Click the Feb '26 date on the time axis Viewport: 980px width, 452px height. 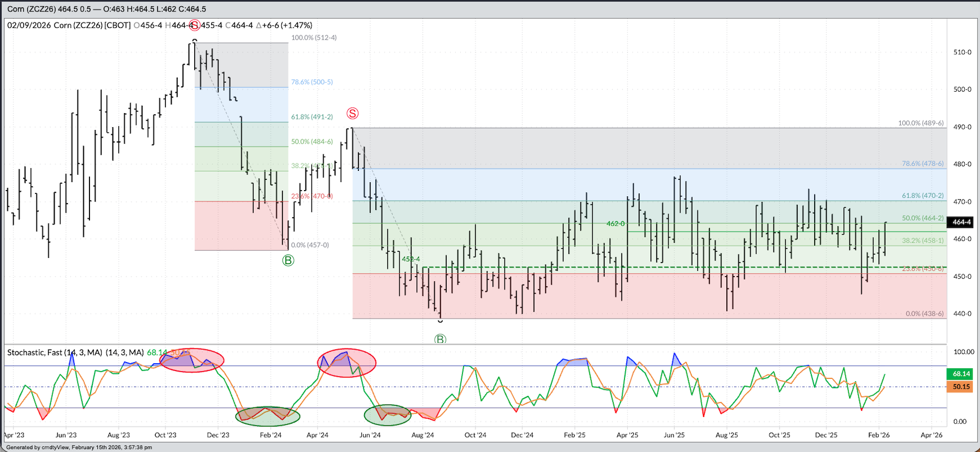[x=879, y=435]
